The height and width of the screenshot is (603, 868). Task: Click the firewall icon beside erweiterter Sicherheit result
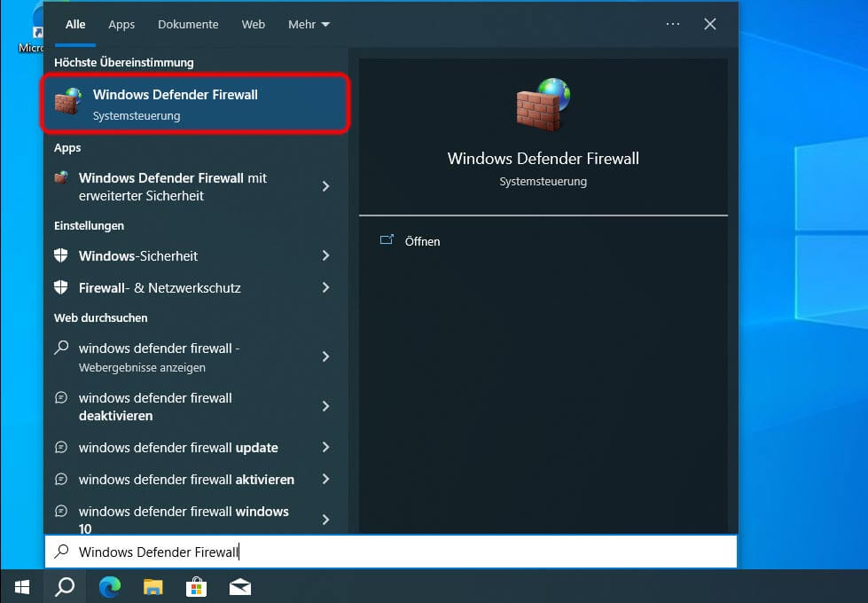61,177
